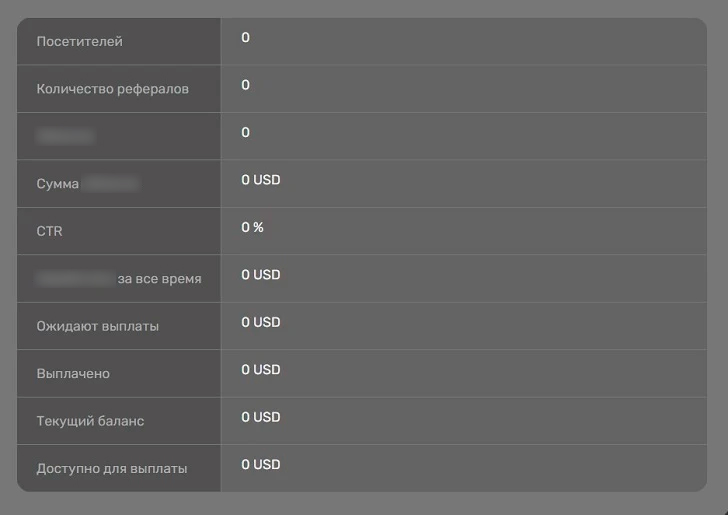Select the Ожидают выплаты amount
The width and height of the screenshot is (728, 515).
(261, 323)
